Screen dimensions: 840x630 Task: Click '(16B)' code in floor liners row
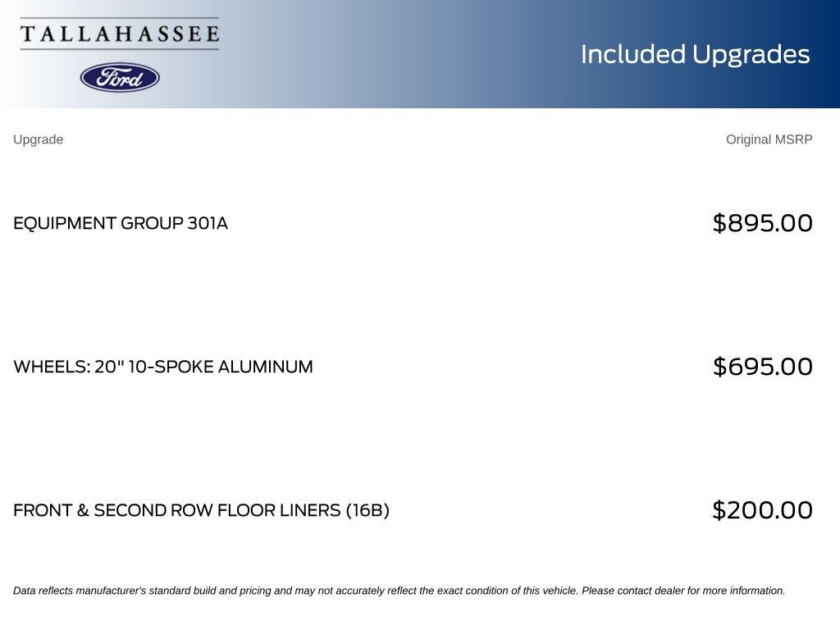coord(367,510)
